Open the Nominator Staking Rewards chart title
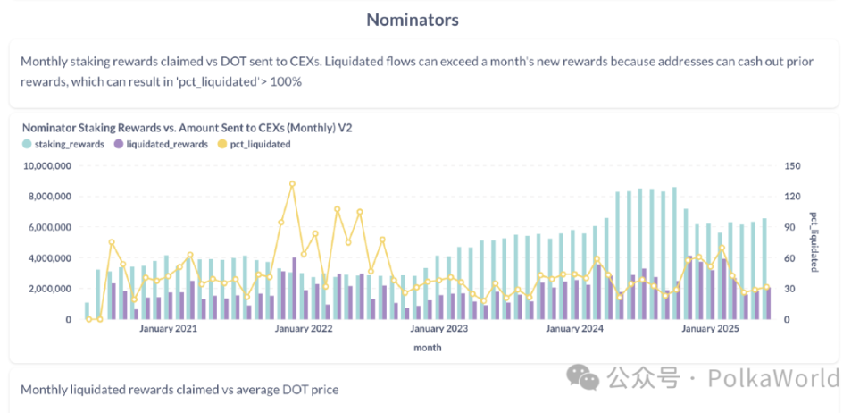Viewport: 868px width, 413px height. 187,128
